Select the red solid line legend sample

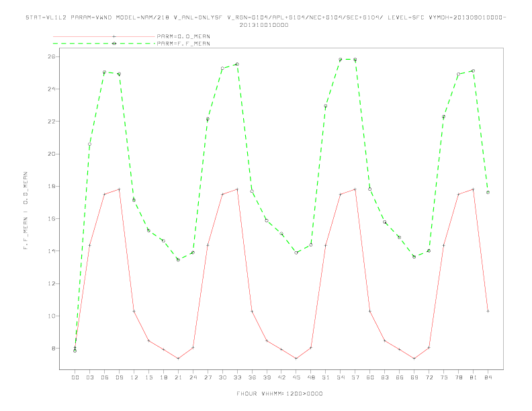coord(104,36)
